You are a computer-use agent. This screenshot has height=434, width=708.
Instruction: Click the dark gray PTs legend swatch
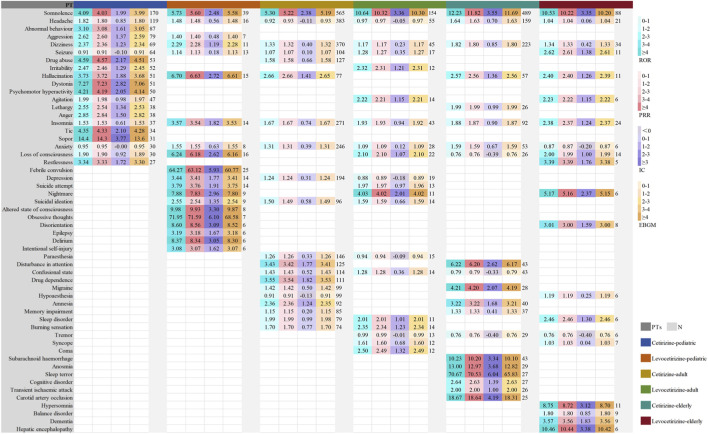pyautogui.click(x=645, y=327)
